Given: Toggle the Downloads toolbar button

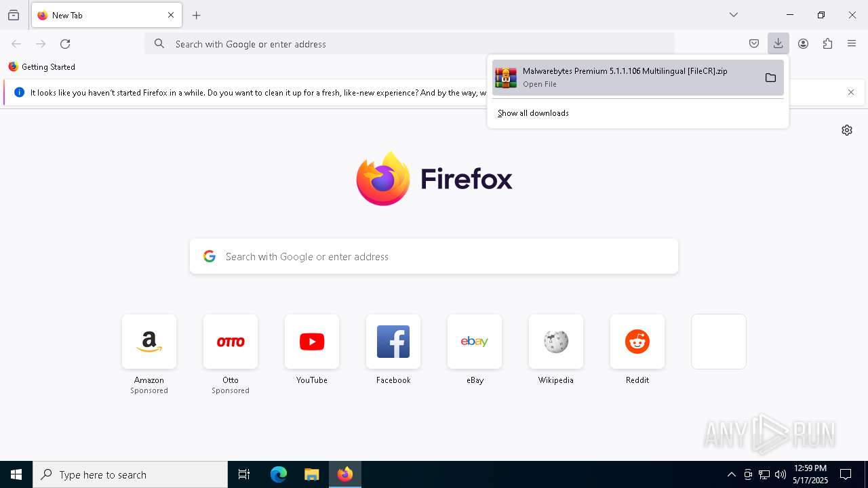Looking at the screenshot, I should [x=778, y=44].
